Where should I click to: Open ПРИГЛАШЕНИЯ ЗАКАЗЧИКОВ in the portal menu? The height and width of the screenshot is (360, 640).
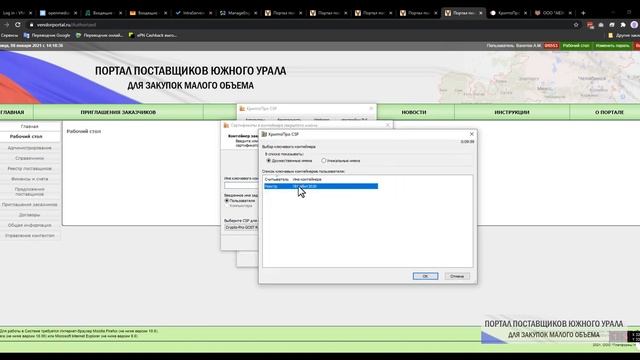[x=118, y=112]
